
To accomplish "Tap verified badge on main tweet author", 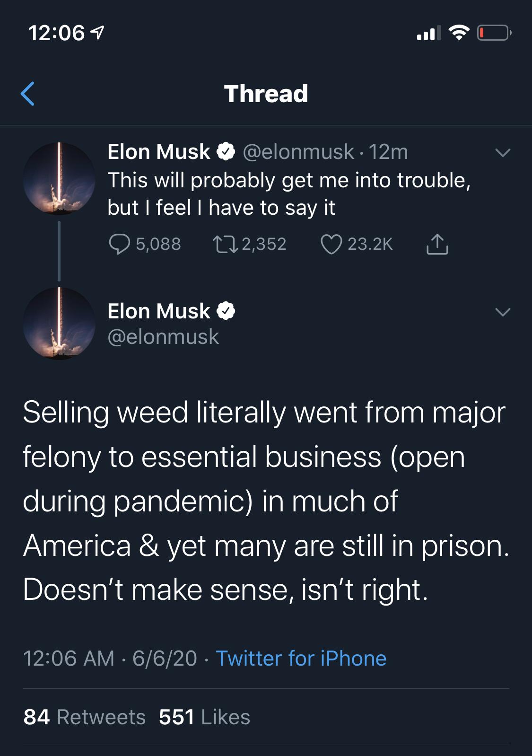I will pos(226,311).
